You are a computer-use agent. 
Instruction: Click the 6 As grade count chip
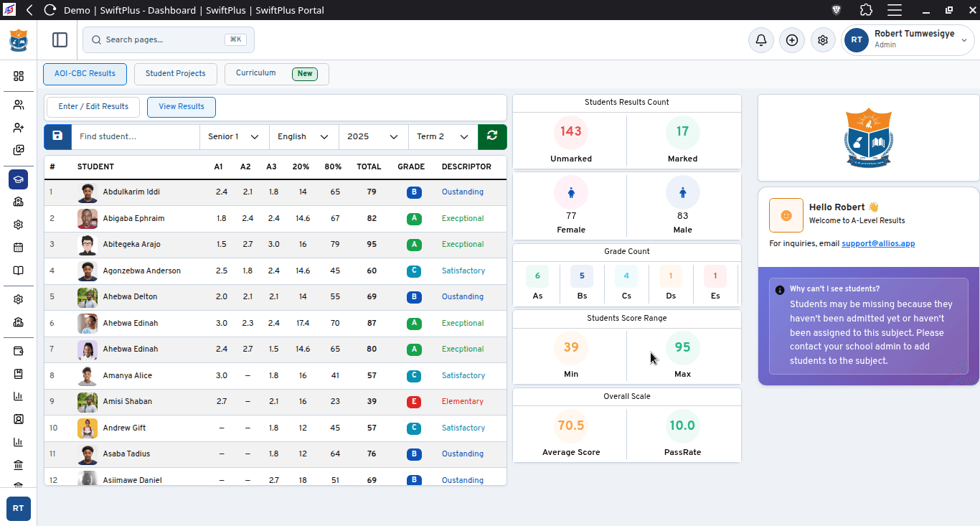tap(537, 276)
